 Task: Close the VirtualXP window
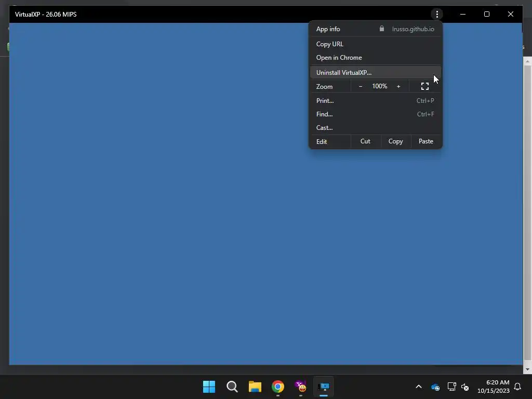[x=510, y=14]
